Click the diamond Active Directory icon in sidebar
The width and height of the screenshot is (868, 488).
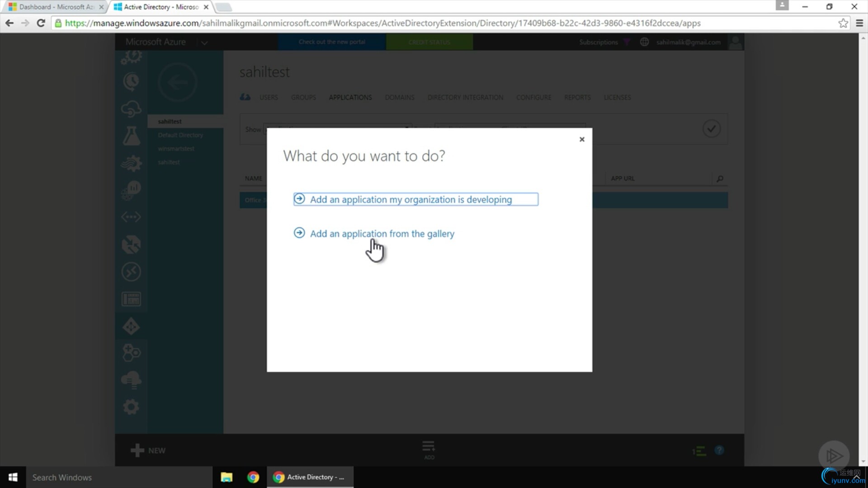tap(131, 326)
